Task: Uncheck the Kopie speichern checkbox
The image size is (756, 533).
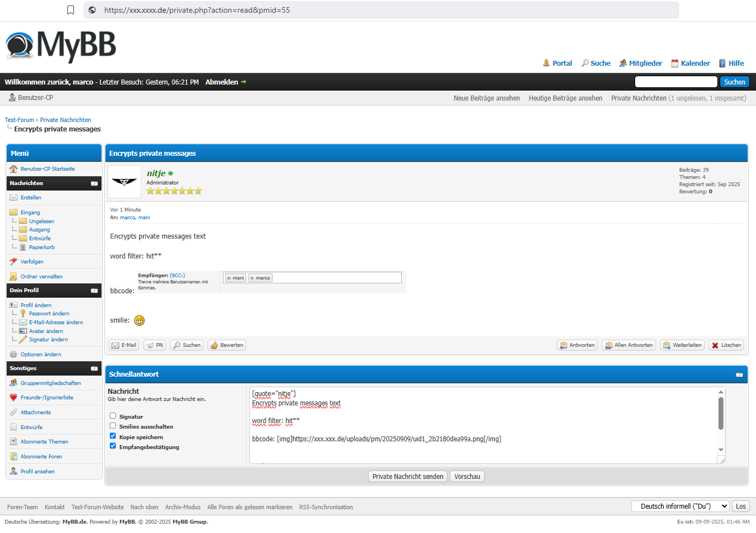Action: pos(113,436)
